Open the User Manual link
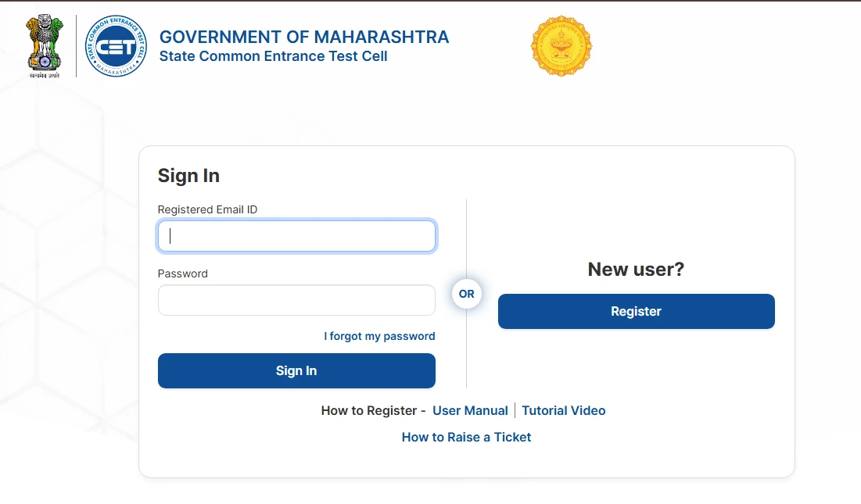The image size is (861, 504). point(470,410)
